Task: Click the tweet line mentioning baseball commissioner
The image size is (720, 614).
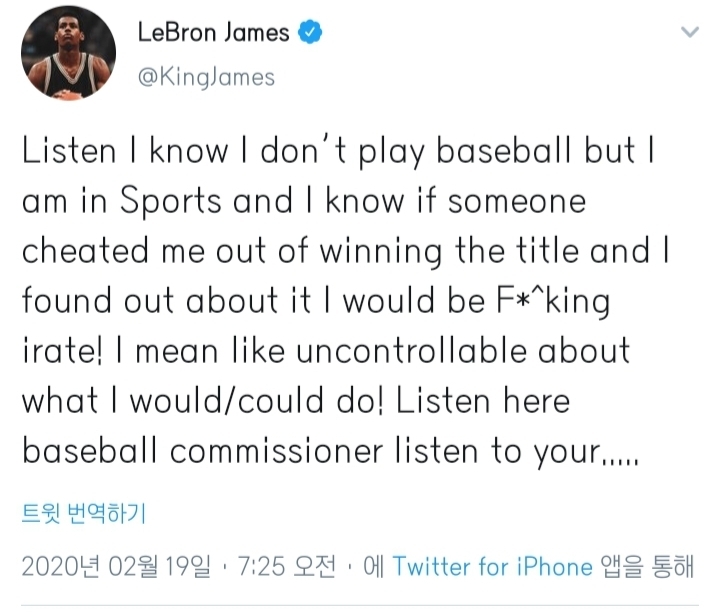Action: 330,452
